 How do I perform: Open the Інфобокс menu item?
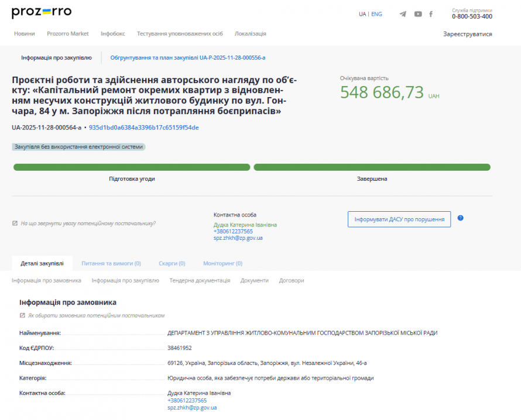(x=112, y=34)
